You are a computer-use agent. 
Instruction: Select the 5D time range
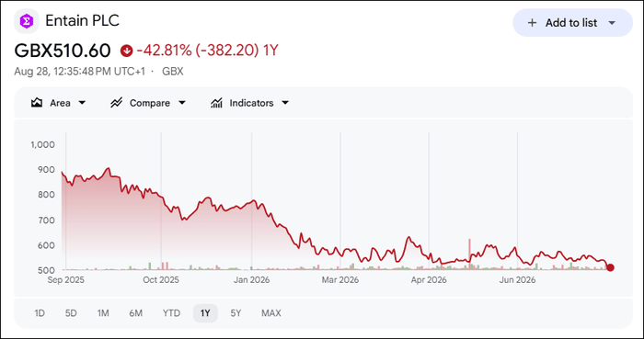(71, 313)
